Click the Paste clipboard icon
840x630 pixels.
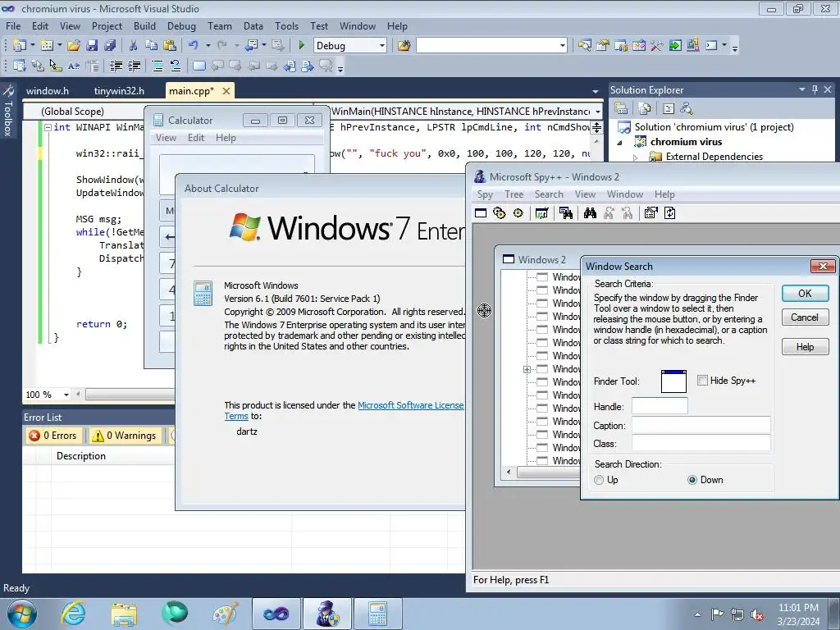[x=170, y=46]
